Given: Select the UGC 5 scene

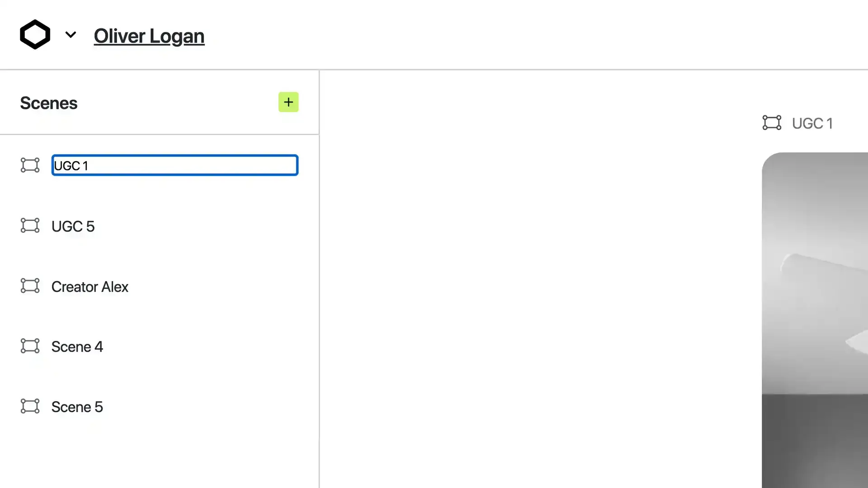Looking at the screenshot, I should coord(73,226).
